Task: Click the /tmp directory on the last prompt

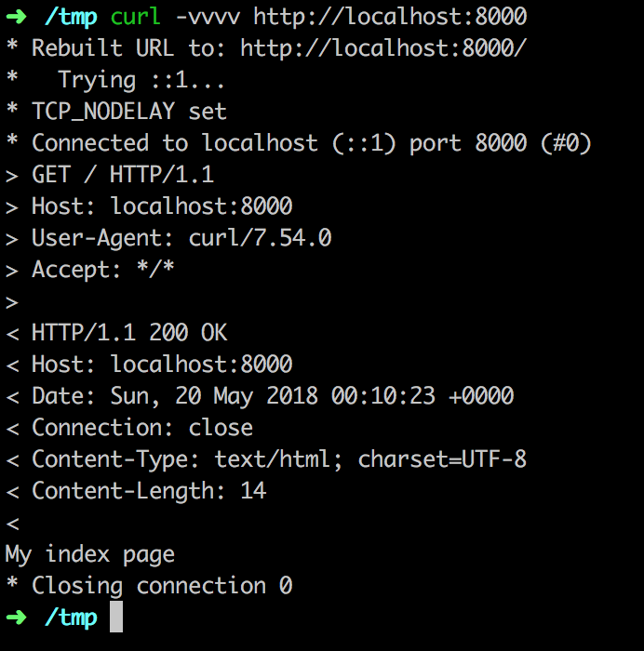Action: pos(70,618)
